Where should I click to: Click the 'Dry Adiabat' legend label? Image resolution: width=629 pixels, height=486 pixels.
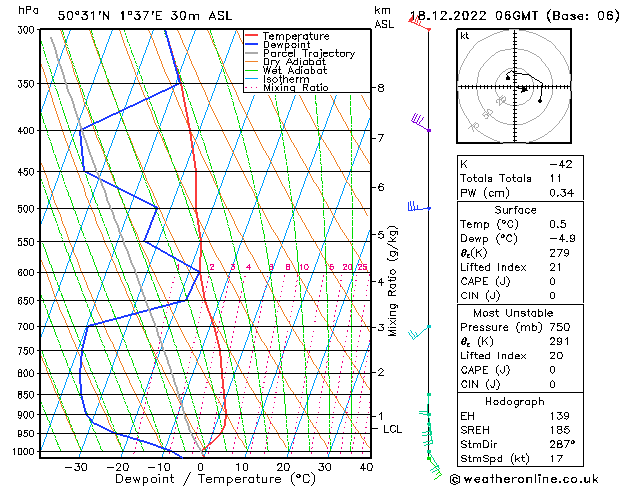(x=294, y=62)
